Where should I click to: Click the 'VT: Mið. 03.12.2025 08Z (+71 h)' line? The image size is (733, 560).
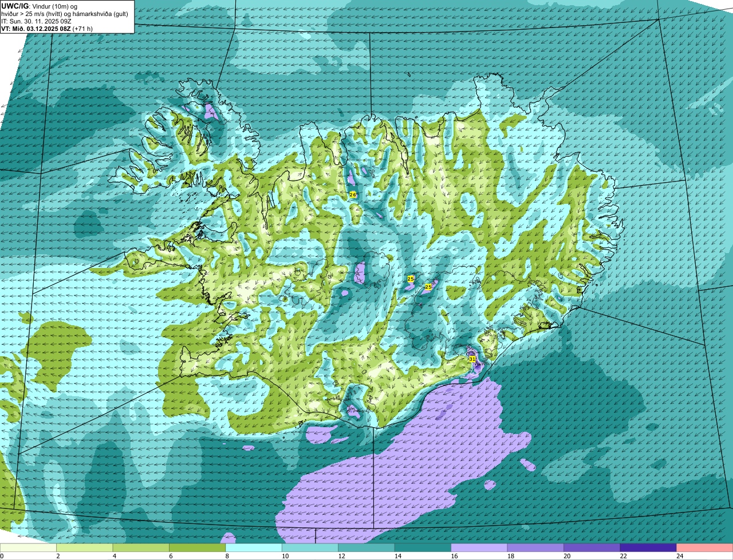(47, 28)
